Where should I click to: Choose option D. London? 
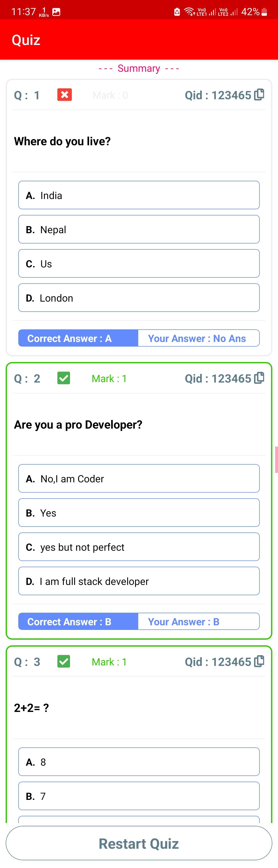[139, 298]
